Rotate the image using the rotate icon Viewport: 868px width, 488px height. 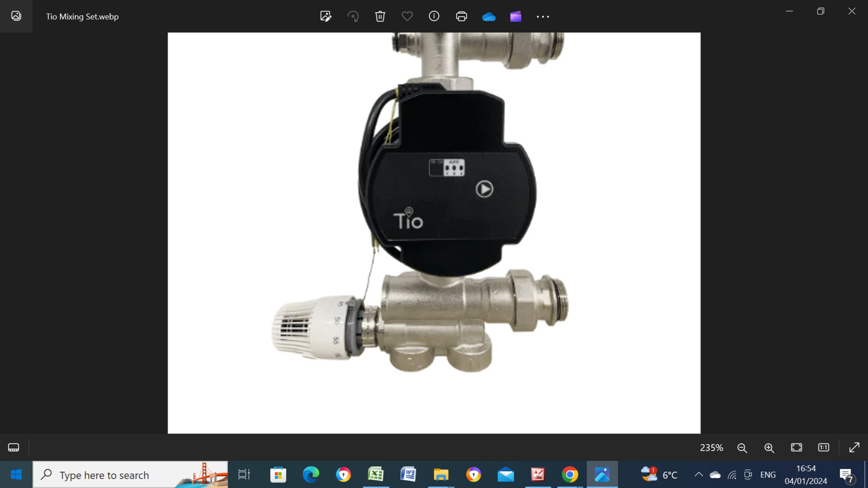pos(353,16)
